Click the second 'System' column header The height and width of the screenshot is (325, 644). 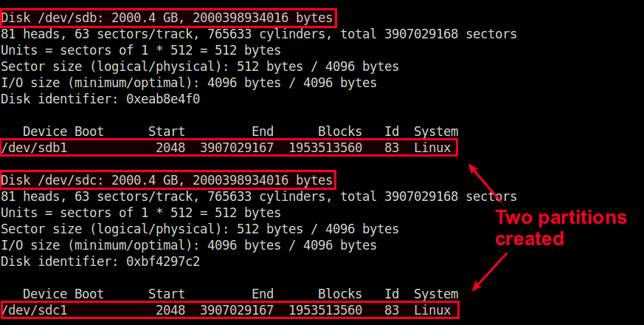[x=436, y=294]
